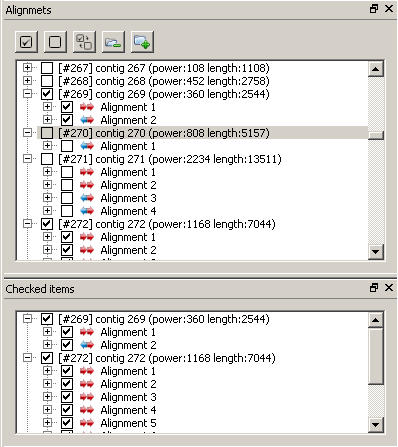
Task: Select Alignment 4 label in Checked items
Action: point(128,410)
